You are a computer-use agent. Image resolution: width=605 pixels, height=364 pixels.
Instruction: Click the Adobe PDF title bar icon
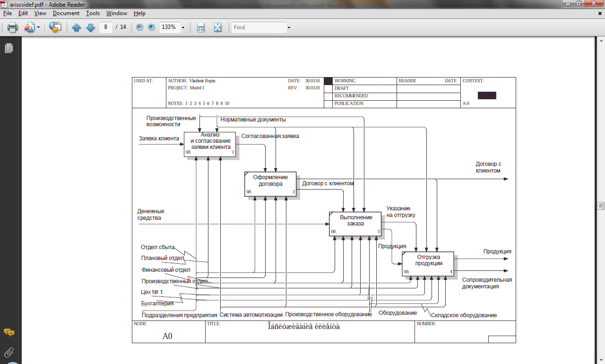point(5,4)
